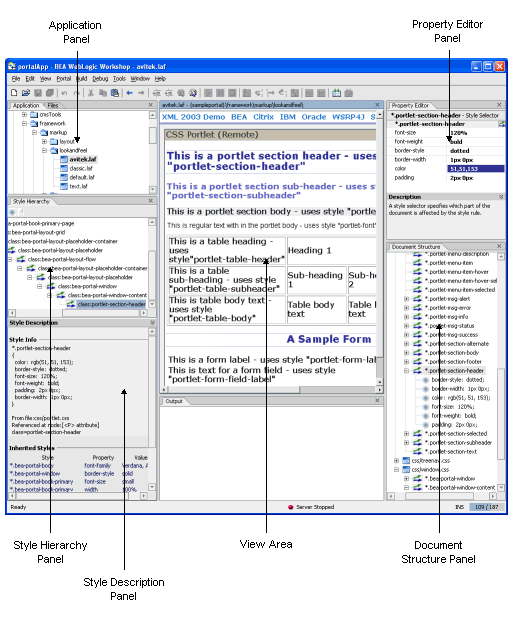Collapse the framework folder node
Image resolution: width=520 pixels, height=620 pixels.
[25, 123]
